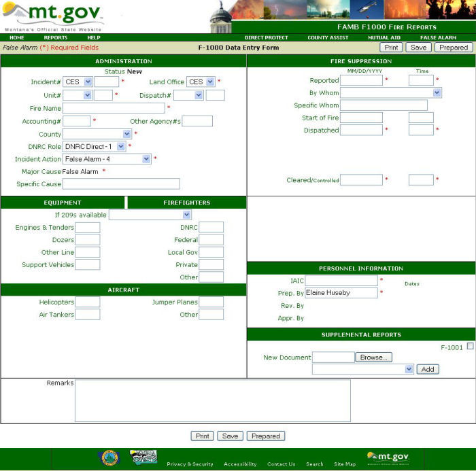Expand the Incident Action dropdown
476x471 pixels.
tap(107, 159)
